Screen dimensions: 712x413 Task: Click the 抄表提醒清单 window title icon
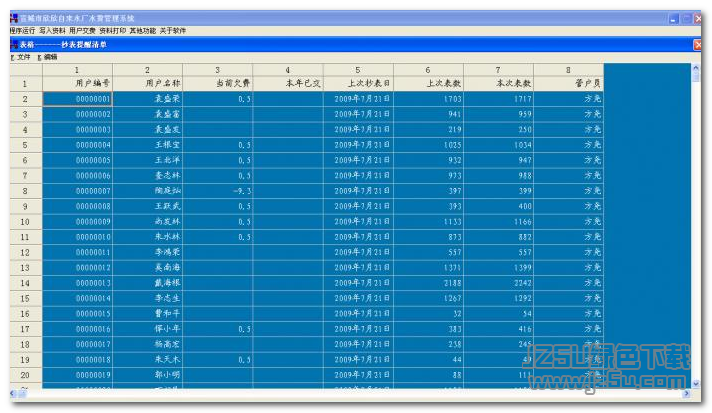point(14,44)
